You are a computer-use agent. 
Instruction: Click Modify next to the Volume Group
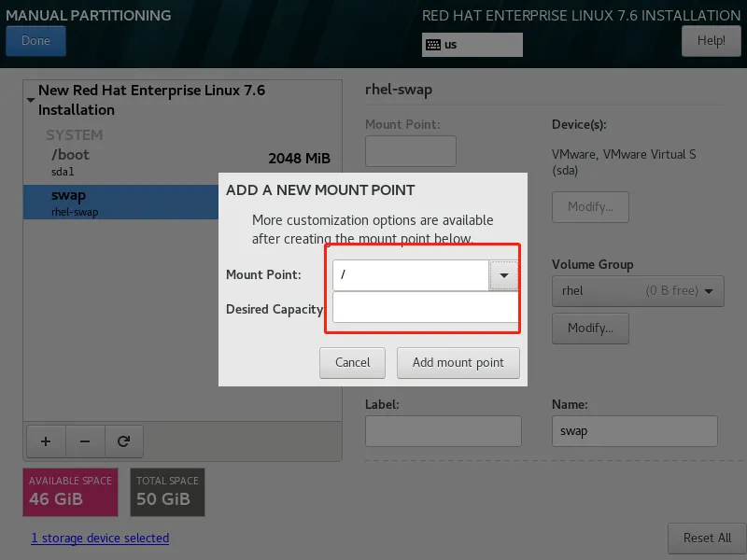tap(590, 328)
